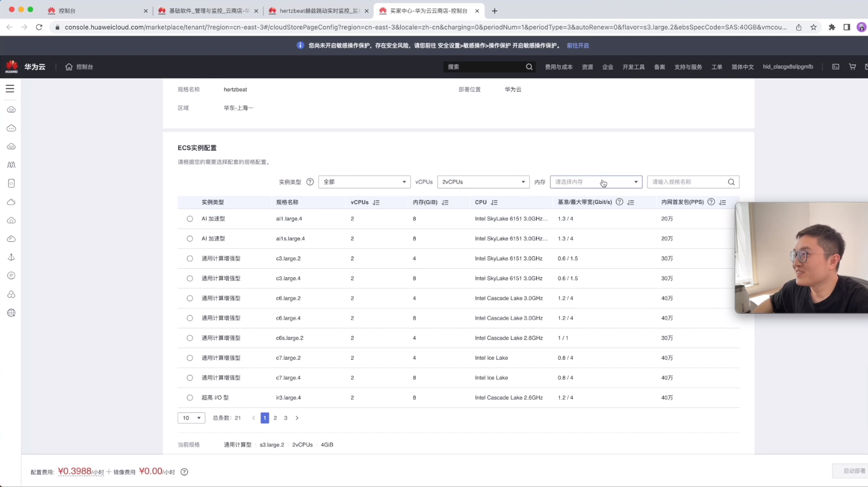Open the cloud shell terminal icon
The height and width of the screenshot is (487, 868).
(835, 67)
